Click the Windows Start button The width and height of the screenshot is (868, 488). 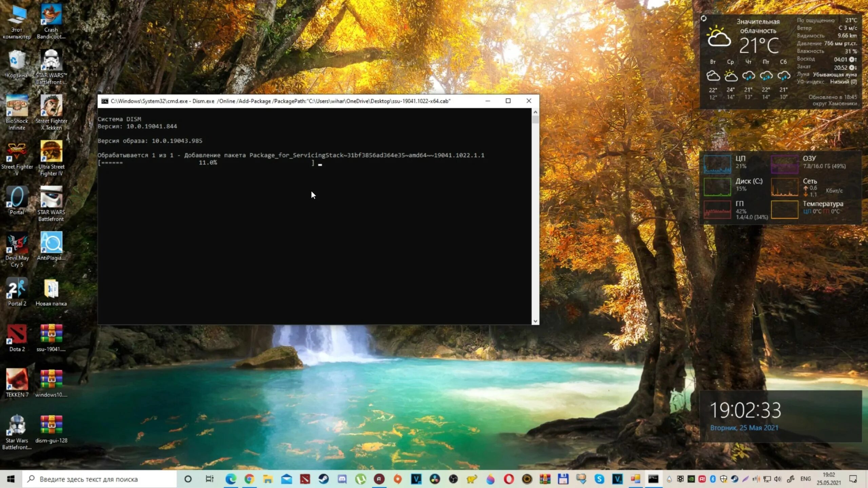[x=11, y=479]
